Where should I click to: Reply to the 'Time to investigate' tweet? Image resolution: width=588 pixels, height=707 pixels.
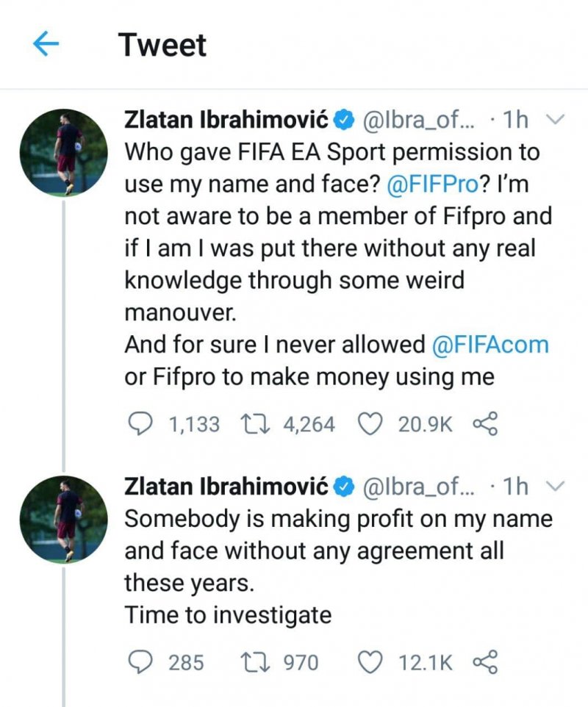(x=139, y=663)
